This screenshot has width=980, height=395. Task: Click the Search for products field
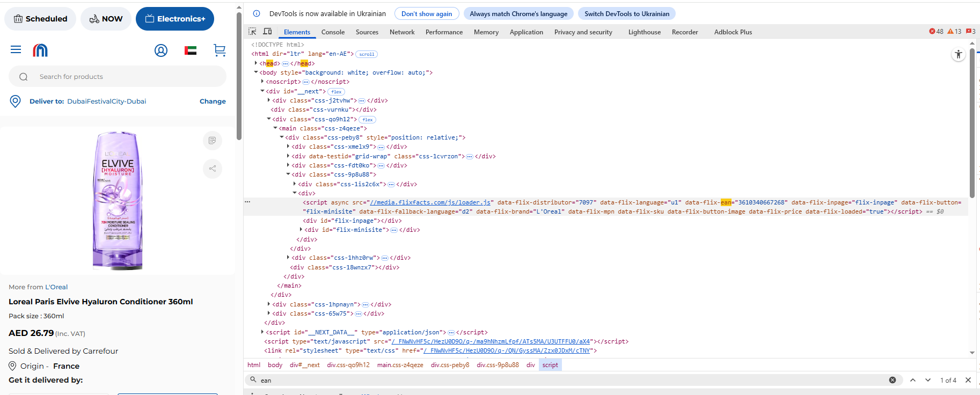point(118,77)
